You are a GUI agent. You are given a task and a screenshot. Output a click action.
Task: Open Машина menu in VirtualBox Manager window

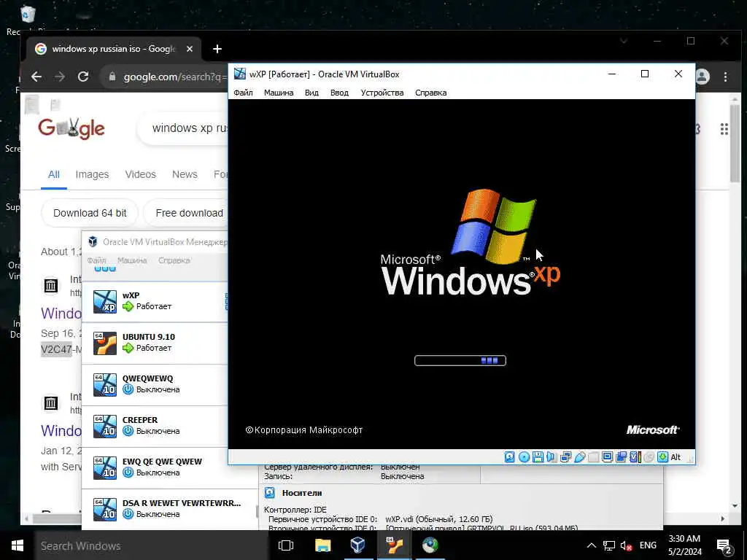coord(132,260)
